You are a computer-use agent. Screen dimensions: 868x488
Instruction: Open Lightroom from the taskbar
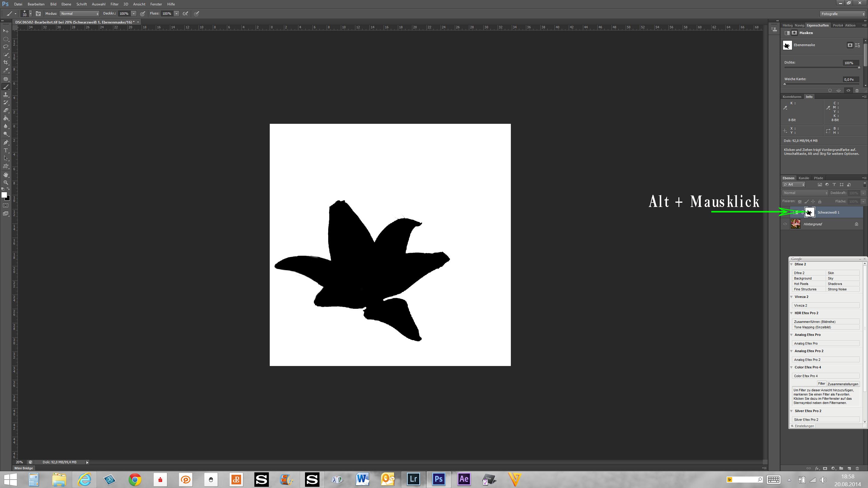pyautogui.click(x=413, y=479)
